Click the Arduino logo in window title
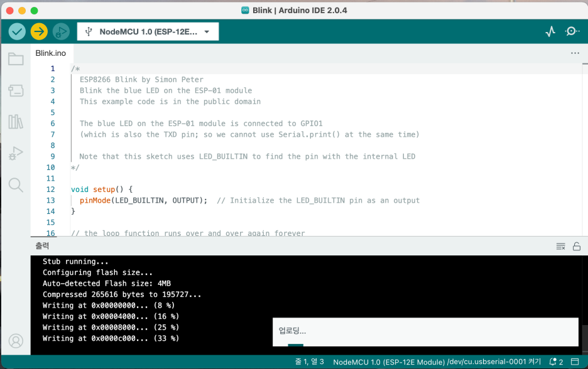 [x=245, y=10]
